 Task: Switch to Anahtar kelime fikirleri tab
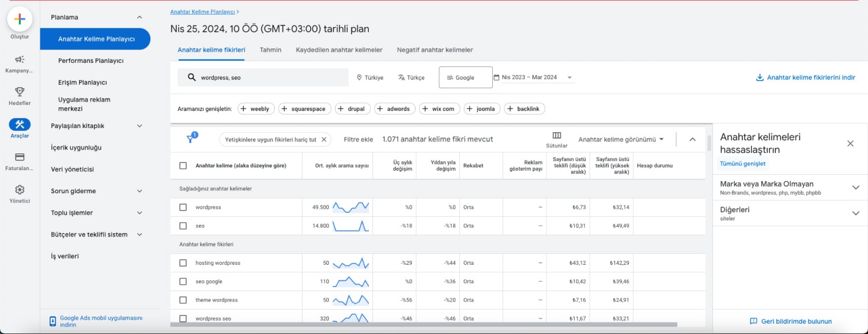click(212, 50)
